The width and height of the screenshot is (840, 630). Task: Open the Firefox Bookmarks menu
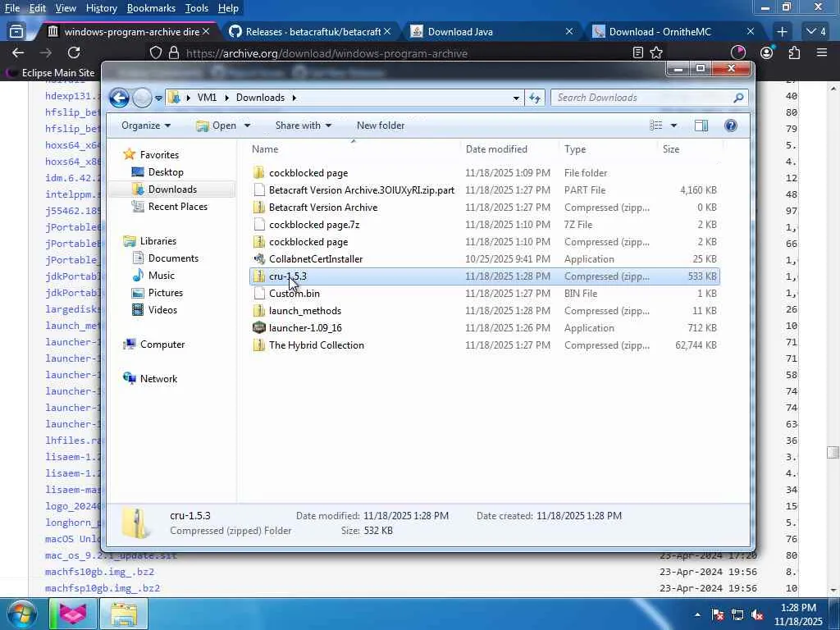tap(151, 8)
